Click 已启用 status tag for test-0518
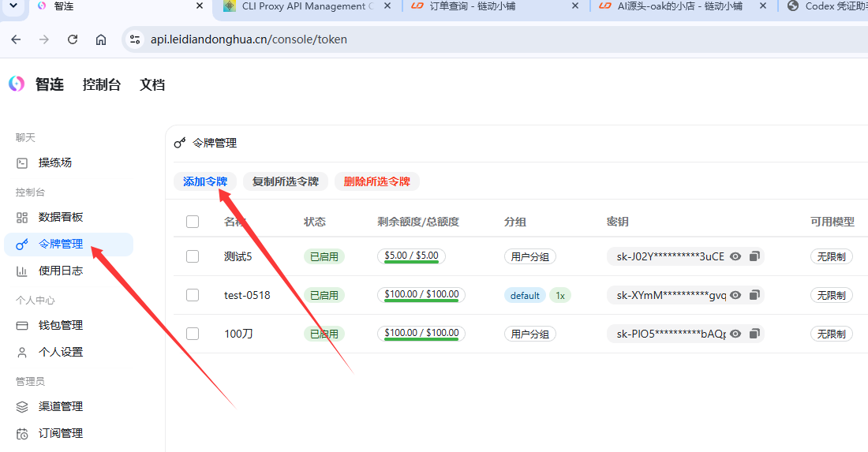Viewport: 868px width, 452px height. click(x=324, y=296)
